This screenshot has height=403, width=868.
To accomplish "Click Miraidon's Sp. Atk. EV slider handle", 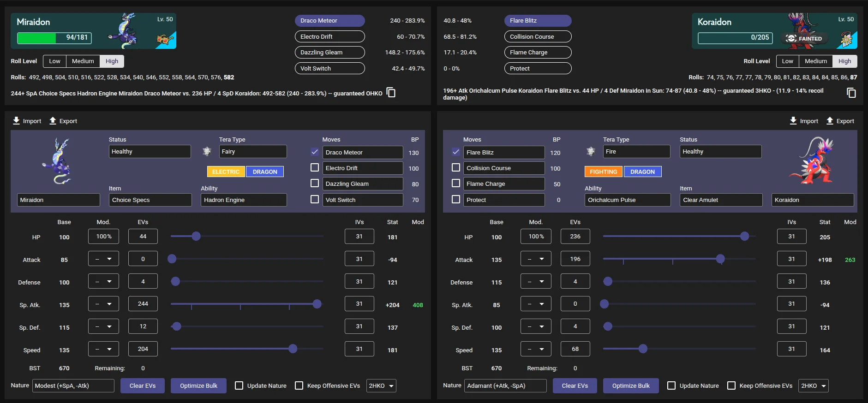I will tap(317, 304).
